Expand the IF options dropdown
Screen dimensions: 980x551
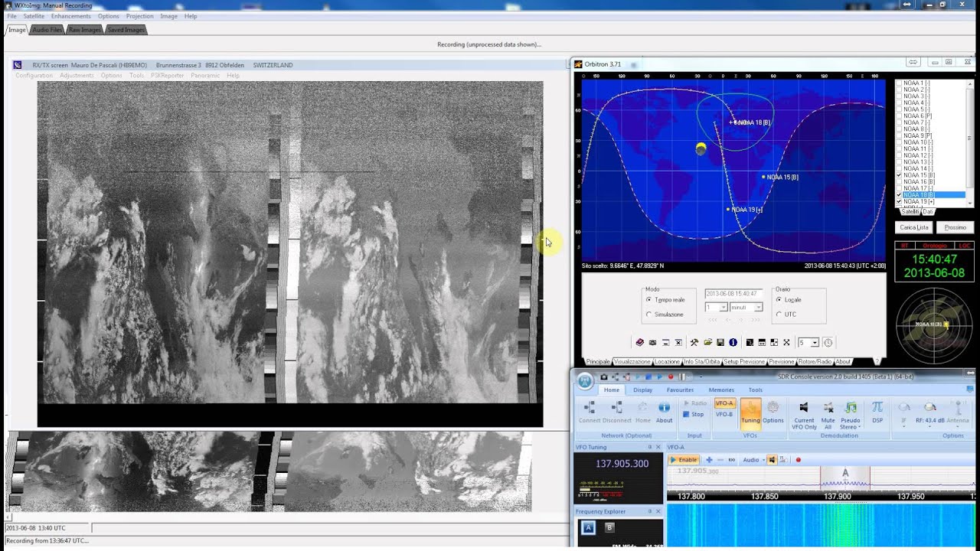[x=904, y=426]
